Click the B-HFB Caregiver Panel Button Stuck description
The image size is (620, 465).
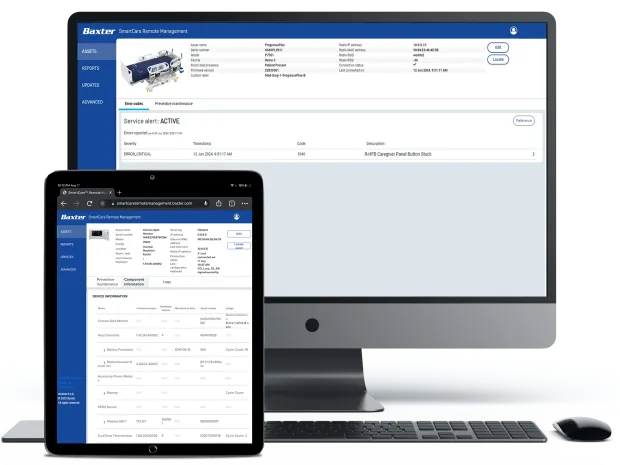click(398, 154)
